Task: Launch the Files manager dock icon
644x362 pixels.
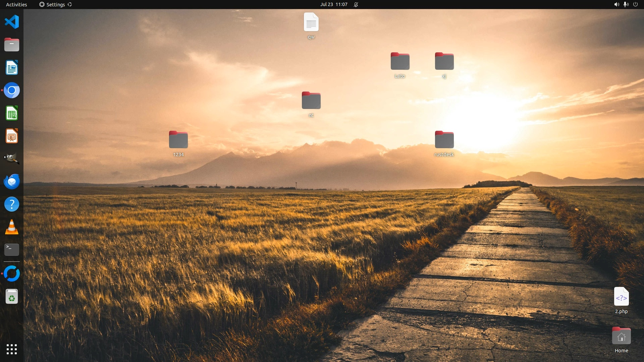Action: tap(12, 45)
